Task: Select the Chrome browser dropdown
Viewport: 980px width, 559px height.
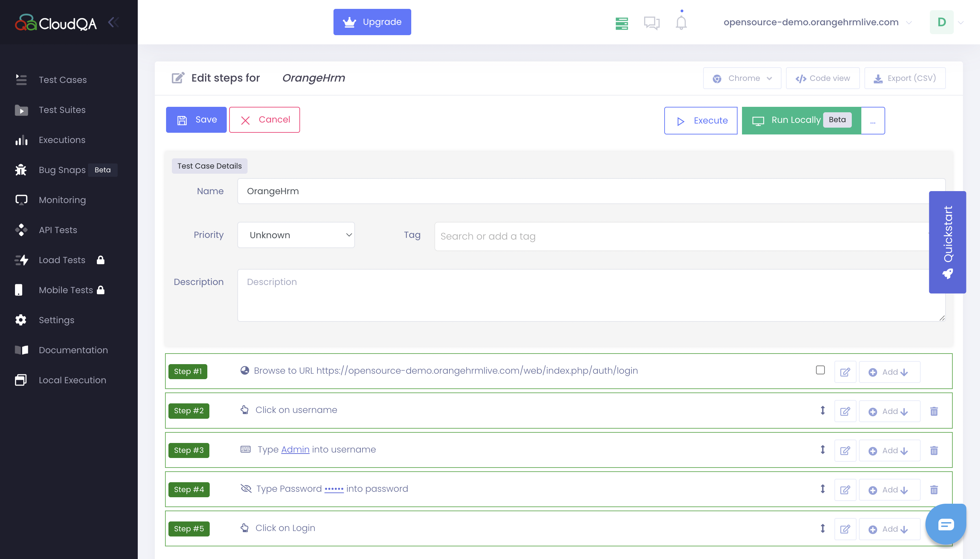Action: 742,78
